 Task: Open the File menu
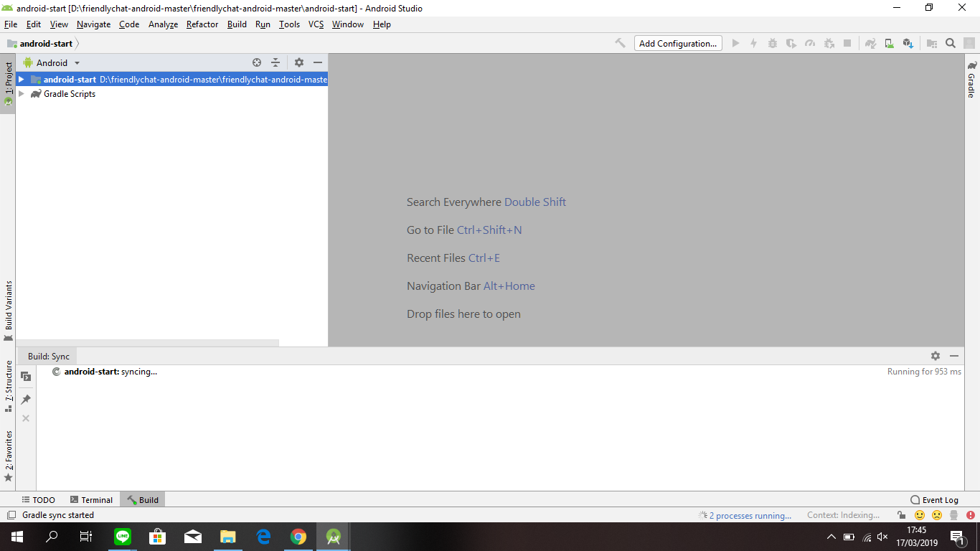coord(11,24)
